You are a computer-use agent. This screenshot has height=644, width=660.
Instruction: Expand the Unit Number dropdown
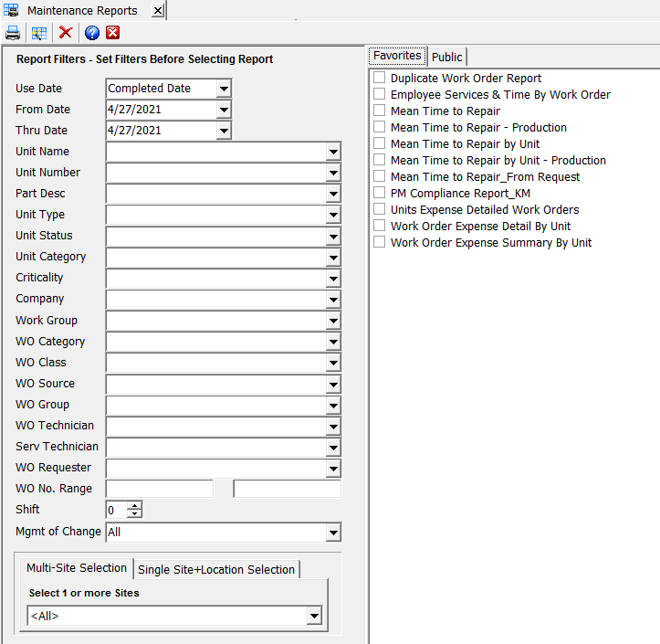(333, 174)
